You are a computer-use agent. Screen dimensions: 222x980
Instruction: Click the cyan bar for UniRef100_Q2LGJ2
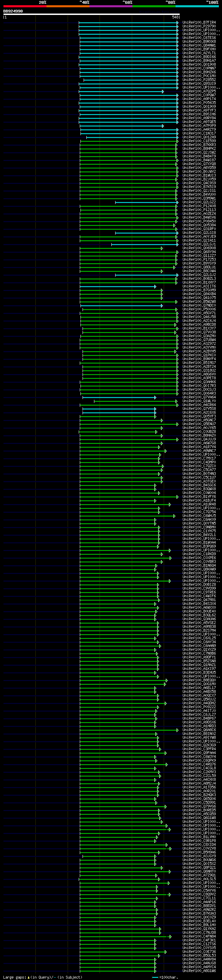click(147, 275)
